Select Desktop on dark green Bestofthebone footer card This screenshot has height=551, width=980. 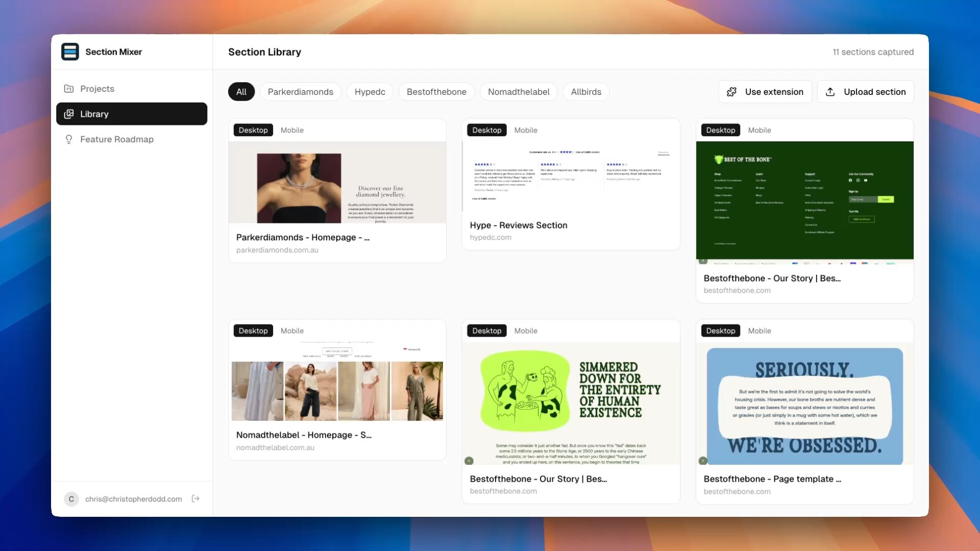pos(721,130)
